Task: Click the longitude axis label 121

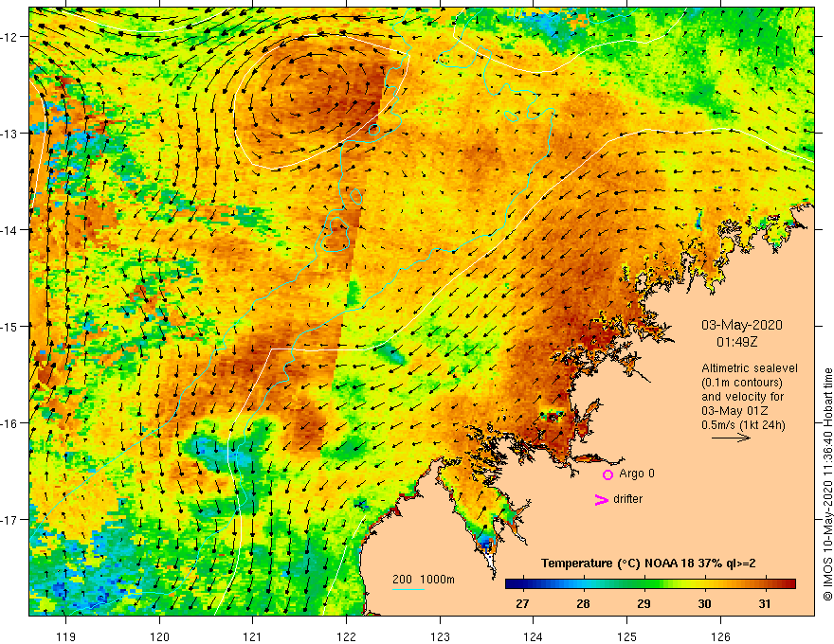Action: click(x=253, y=636)
